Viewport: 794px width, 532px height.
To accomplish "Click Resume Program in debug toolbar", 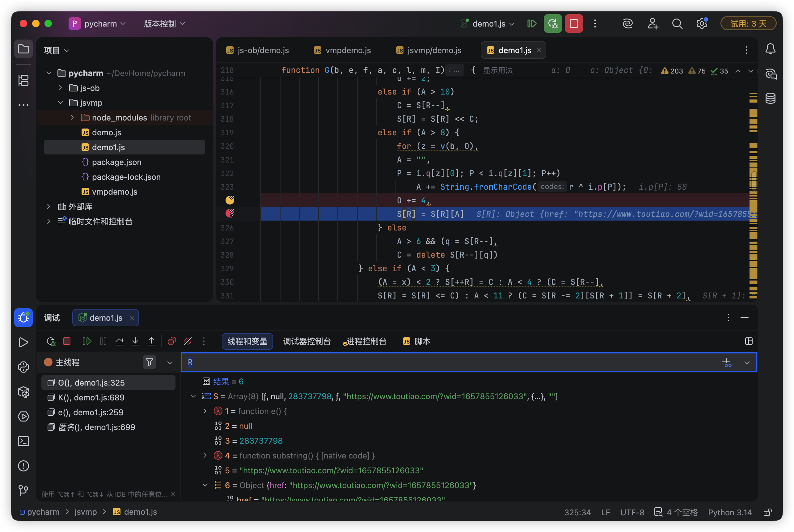I will [87, 341].
